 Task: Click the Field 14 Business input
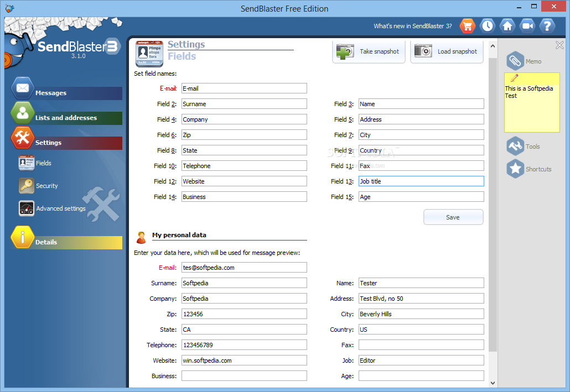(244, 196)
